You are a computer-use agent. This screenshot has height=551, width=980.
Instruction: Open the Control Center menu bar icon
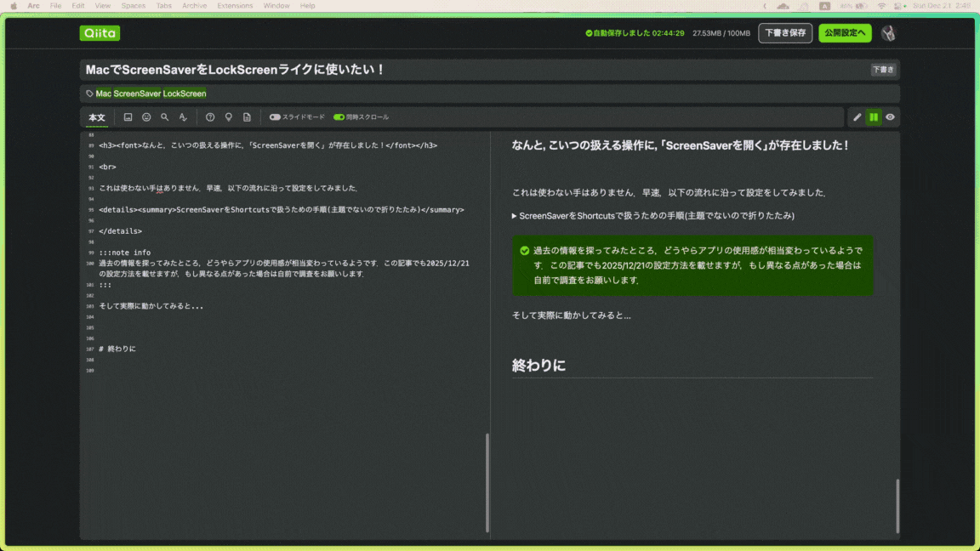[898, 6]
